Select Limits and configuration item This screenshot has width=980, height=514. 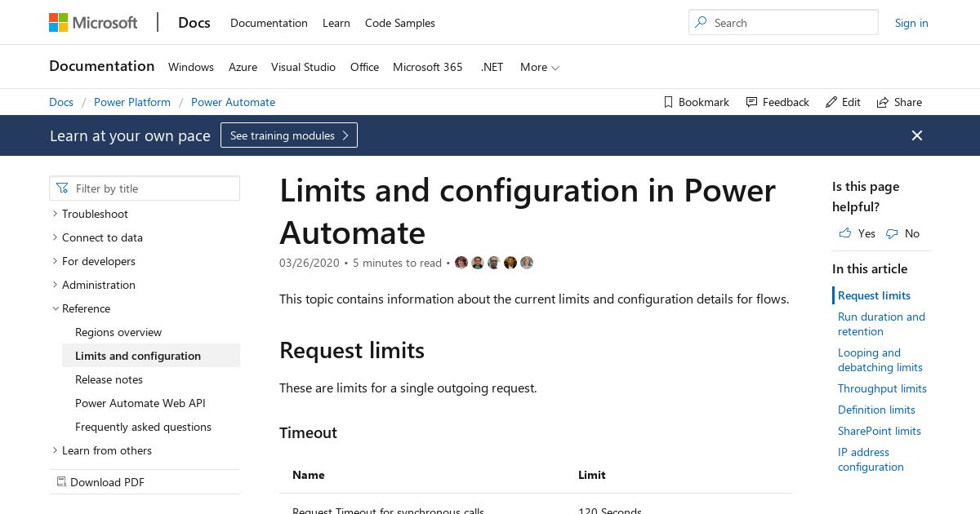[x=151, y=356]
